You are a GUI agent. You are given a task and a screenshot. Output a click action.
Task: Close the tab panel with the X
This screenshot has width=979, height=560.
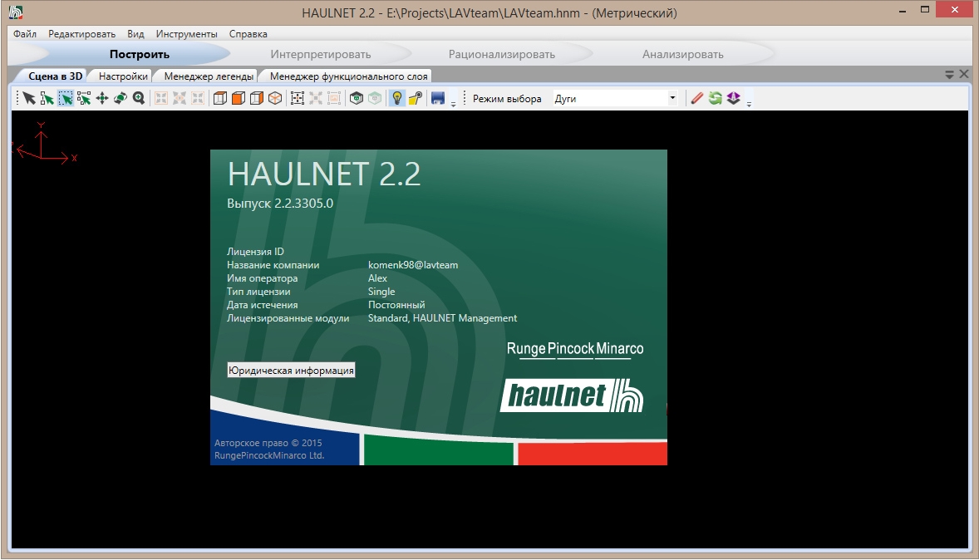pyautogui.click(x=964, y=74)
